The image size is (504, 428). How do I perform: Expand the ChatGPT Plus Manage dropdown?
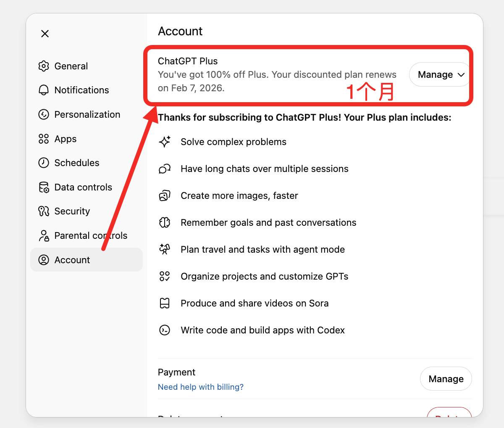point(441,74)
